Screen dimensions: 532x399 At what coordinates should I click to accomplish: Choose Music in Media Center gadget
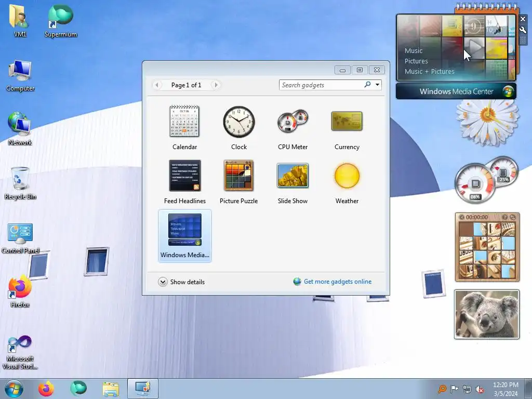pyautogui.click(x=413, y=50)
